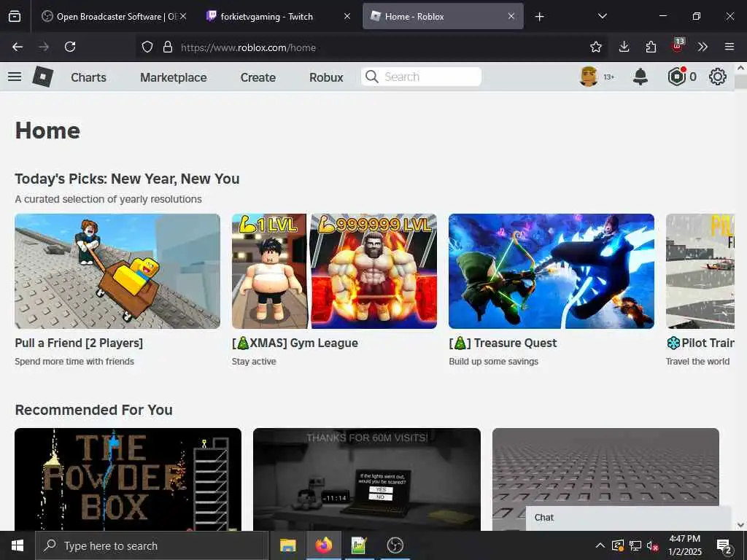Open Pull a Friend game thumbnail
The height and width of the screenshot is (560, 747).
click(x=117, y=271)
